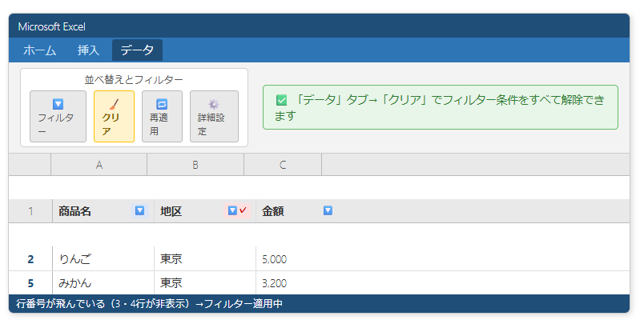This screenshot has width=644, height=324.
Task: Click the 詳細設定 (Advanced) gear icon
Action: 214,104
